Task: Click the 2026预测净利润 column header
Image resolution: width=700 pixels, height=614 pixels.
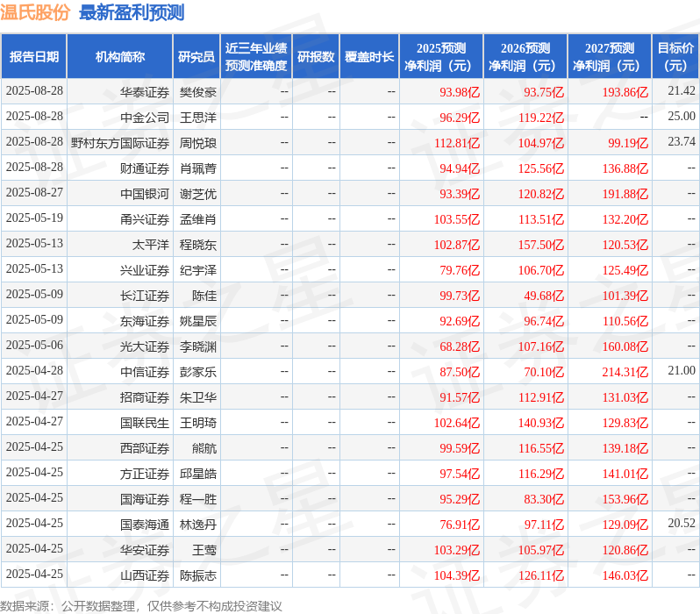Action: point(525,57)
